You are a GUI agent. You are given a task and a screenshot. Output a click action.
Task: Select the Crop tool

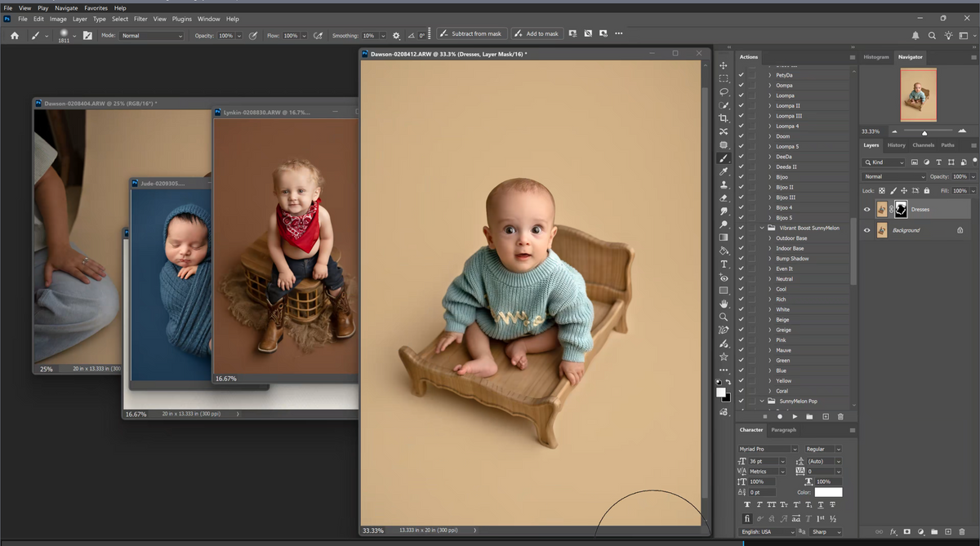pos(724,118)
